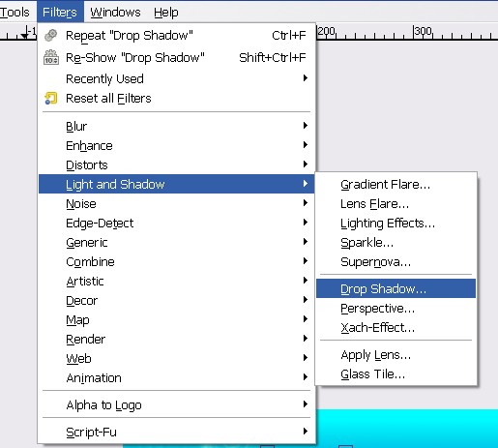Expand the Blur submenu arrow

(x=305, y=126)
